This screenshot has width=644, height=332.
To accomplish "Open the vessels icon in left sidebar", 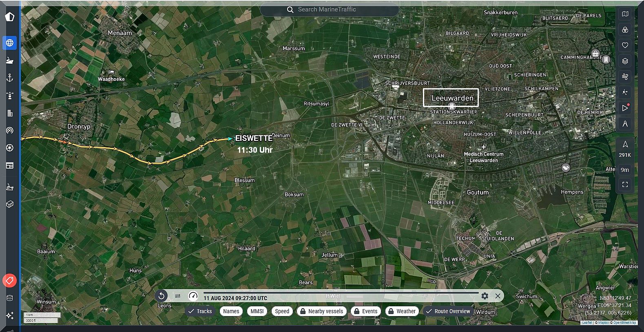I will pyautogui.click(x=10, y=60).
